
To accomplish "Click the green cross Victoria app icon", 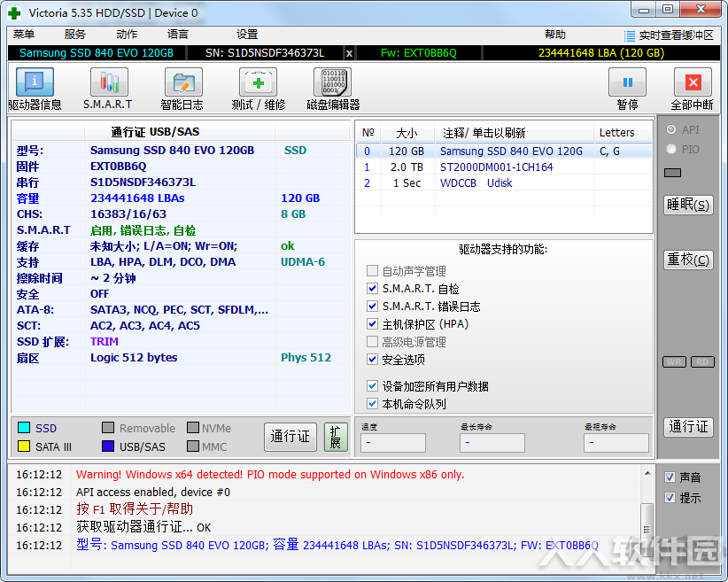I will [15, 13].
